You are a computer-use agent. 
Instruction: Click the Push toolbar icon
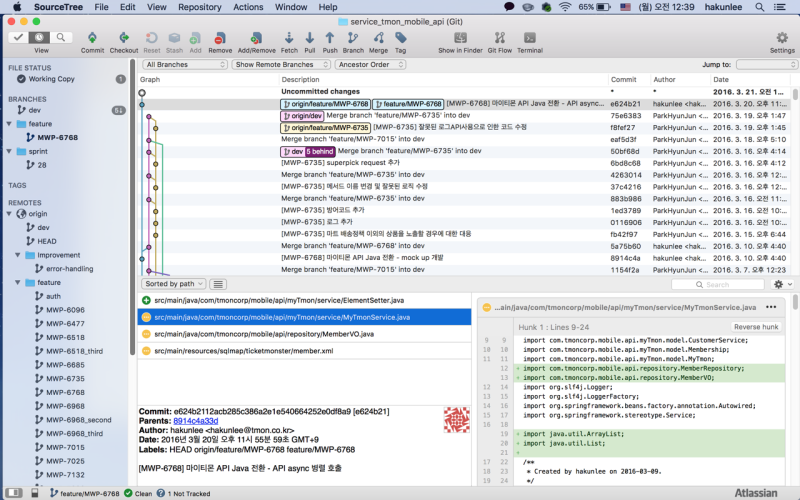pos(330,38)
